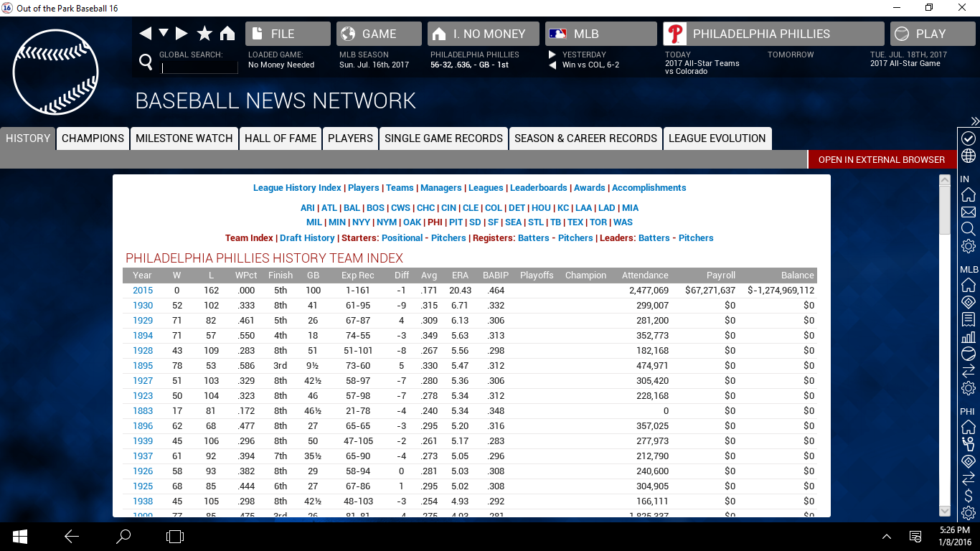This screenshot has width=980, height=551.
Task: Click the yesterday back-arrow icon
Action: coord(552,65)
